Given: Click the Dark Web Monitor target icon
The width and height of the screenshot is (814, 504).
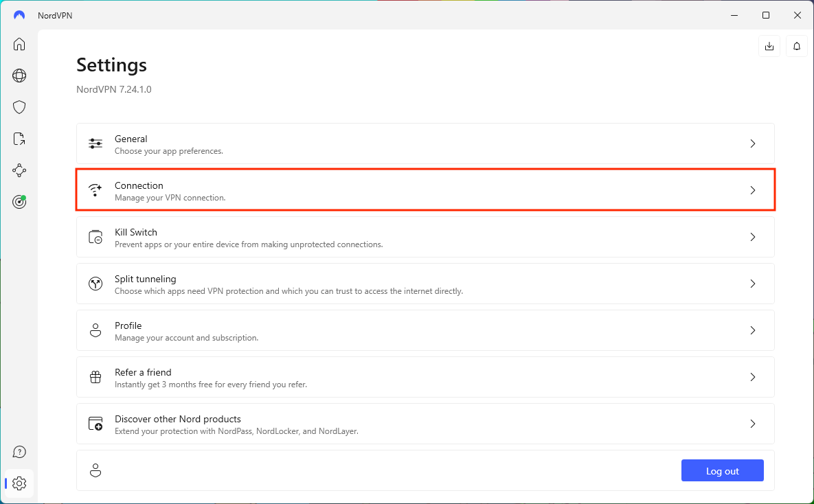Looking at the screenshot, I should click(x=19, y=202).
